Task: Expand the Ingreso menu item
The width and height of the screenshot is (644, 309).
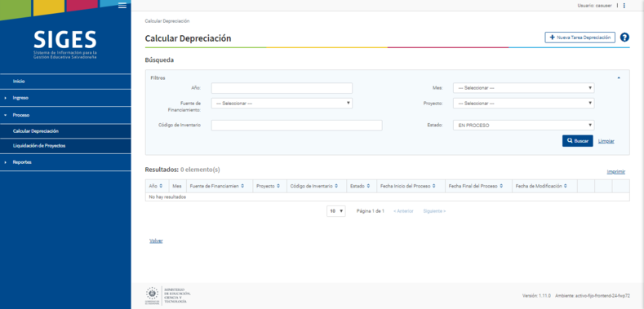Action: coord(65,98)
